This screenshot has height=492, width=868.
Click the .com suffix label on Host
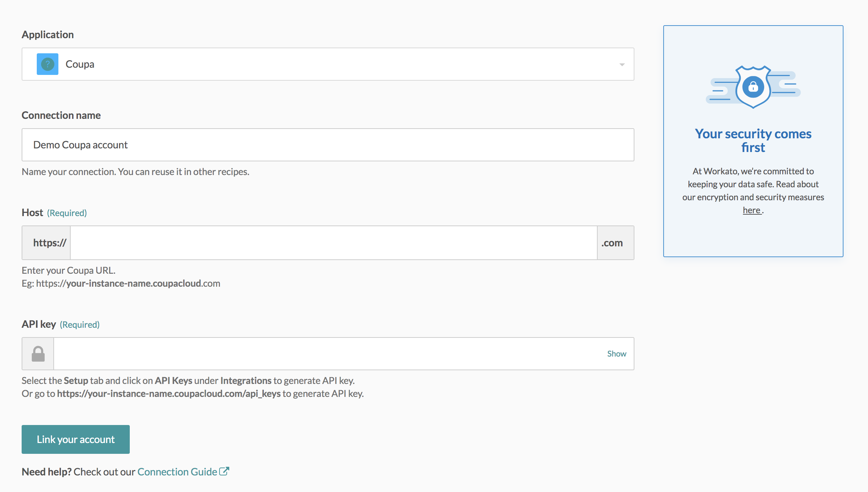[612, 243]
